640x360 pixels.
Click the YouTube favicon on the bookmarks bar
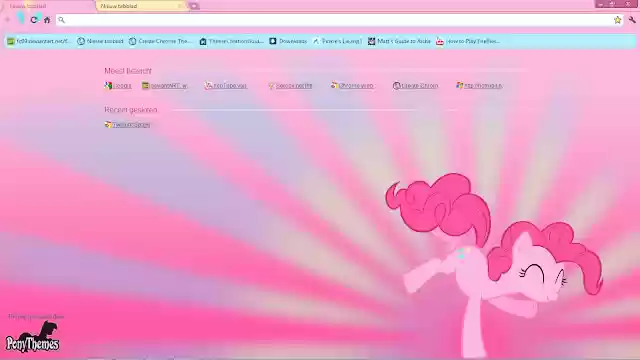(x=440, y=41)
